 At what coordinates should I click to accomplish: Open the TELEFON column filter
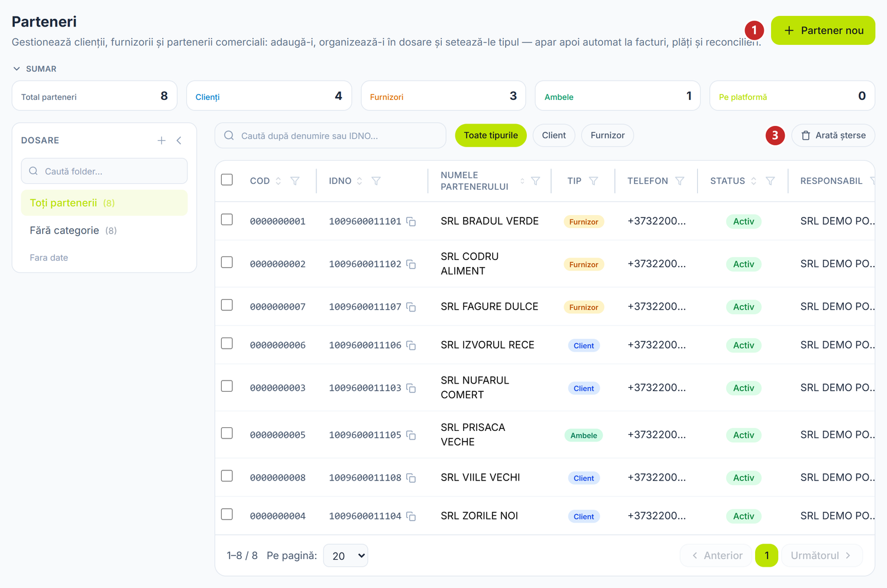tap(680, 181)
